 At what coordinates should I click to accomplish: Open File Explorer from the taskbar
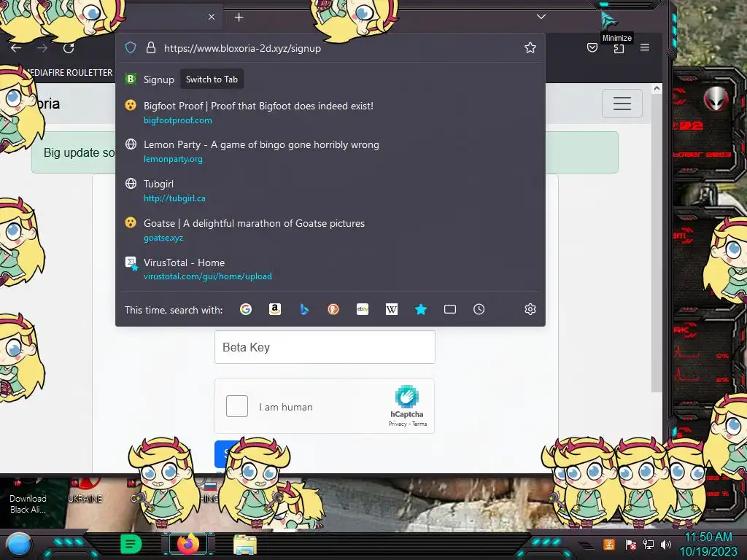(245, 544)
